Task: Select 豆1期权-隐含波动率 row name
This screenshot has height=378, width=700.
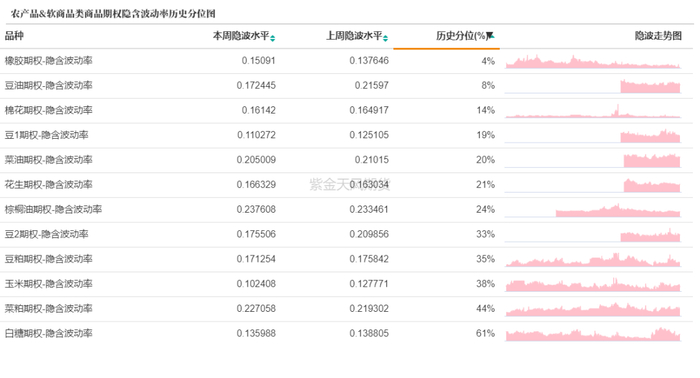Action: coord(46,135)
